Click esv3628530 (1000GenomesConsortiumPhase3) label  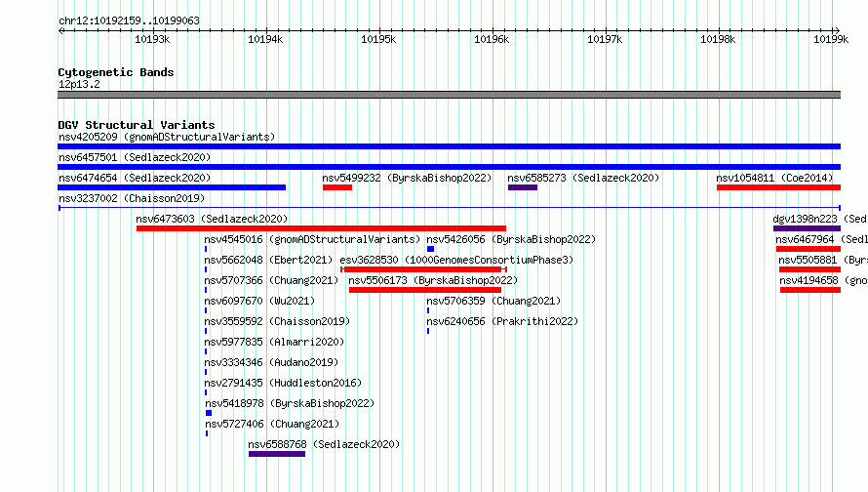coord(456,260)
